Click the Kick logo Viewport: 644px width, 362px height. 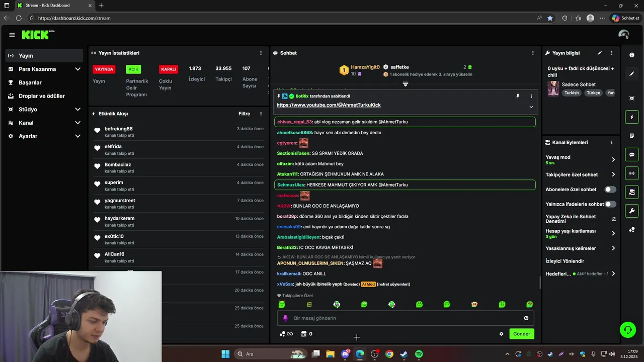click(38, 35)
